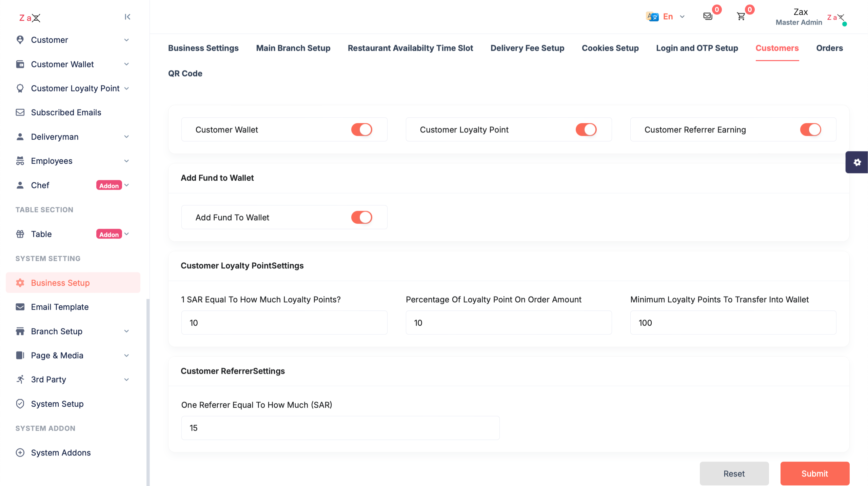Expand the Deliveryman menu chevron
This screenshot has width=868, height=486.
point(126,137)
